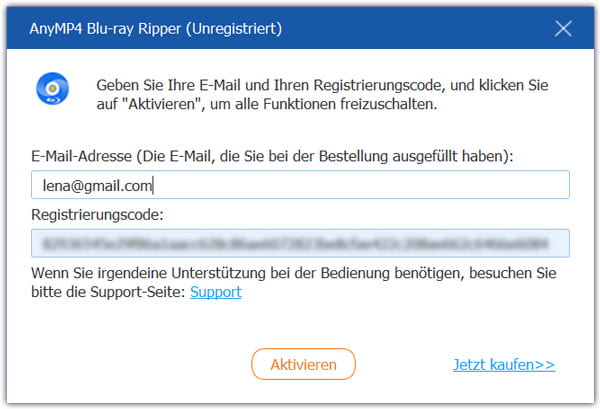
Task: Open the Support page link
Action: [x=216, y=292]
